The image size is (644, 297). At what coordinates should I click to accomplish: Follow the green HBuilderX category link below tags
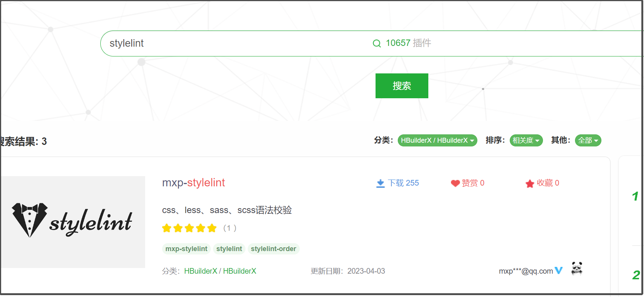click(x=201, y=271)
